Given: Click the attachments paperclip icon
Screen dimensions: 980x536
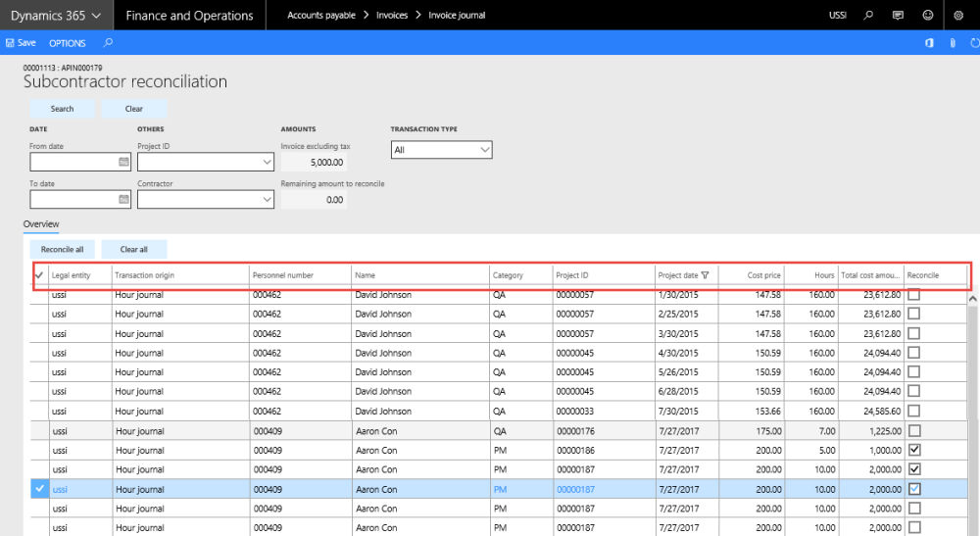Looking at the screenshot, I should point(952,43).
